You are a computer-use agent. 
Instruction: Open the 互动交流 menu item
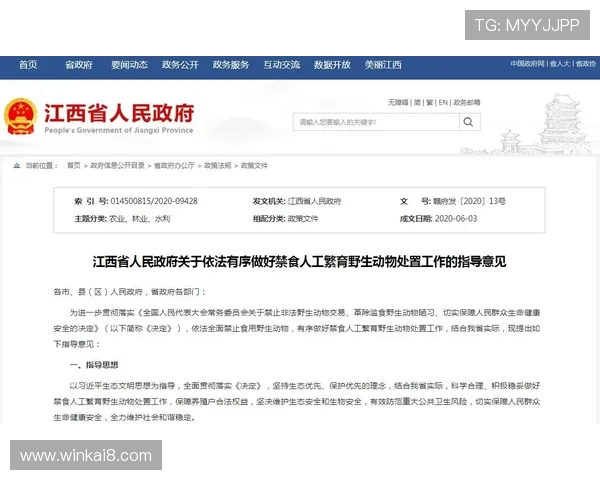click(282, 65)
